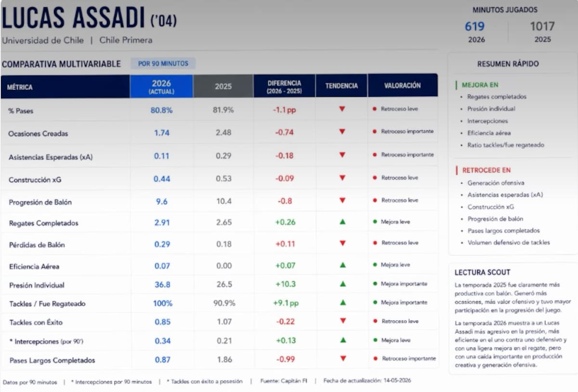Click the DIFERENCIA (2026 - 2025) header
Image resolution: width=578 pixels, height=392 pixels.
284,86
